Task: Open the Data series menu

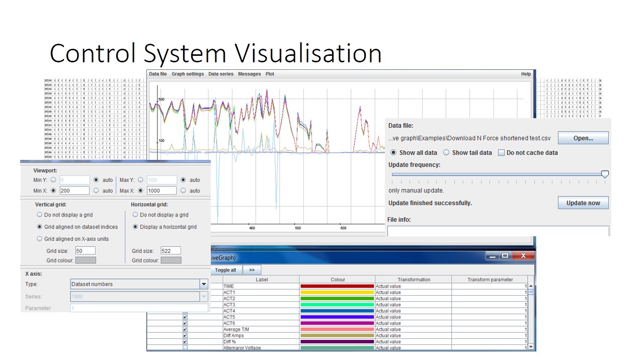Action: point(221,74)
